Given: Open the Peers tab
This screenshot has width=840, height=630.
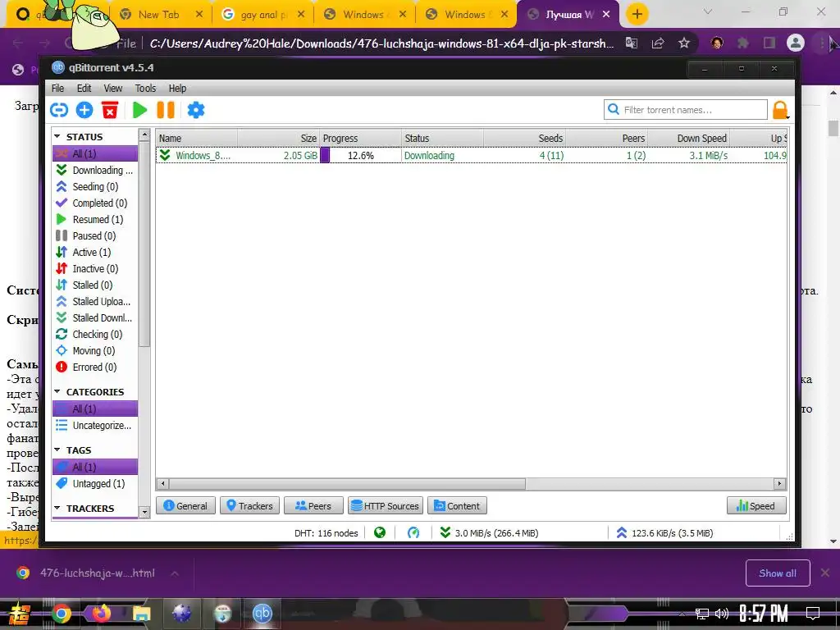Looking at the screenshot, I should click(x=313, y=505).
